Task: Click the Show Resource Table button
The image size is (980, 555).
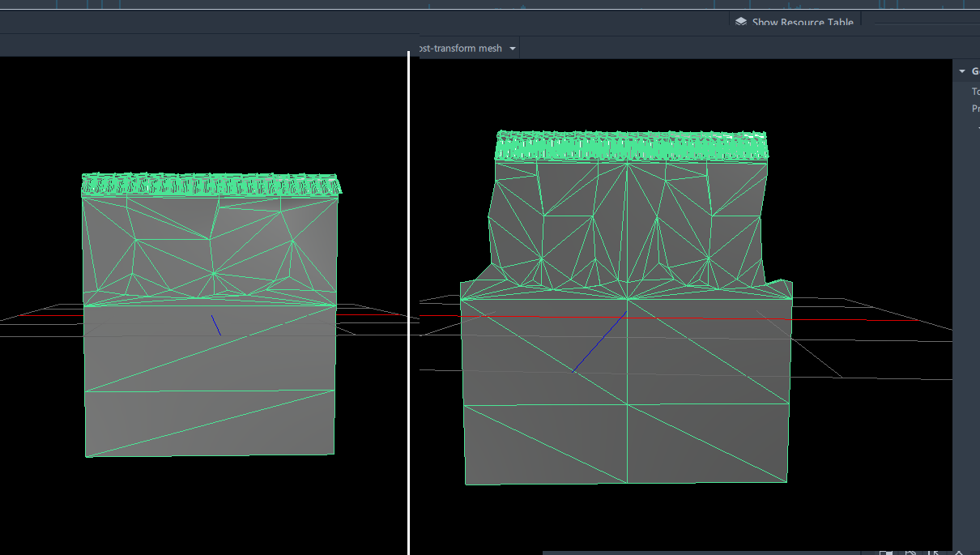Action: (802, 23)
